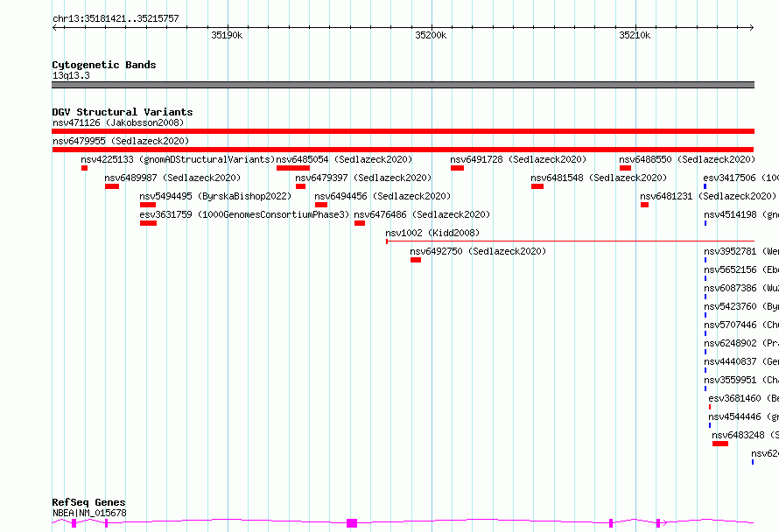Screen dimensions: 779x532
Task: Select esv3631759 (1000GenomesConsortiumPhase3) label
Action: coord(244,214)
